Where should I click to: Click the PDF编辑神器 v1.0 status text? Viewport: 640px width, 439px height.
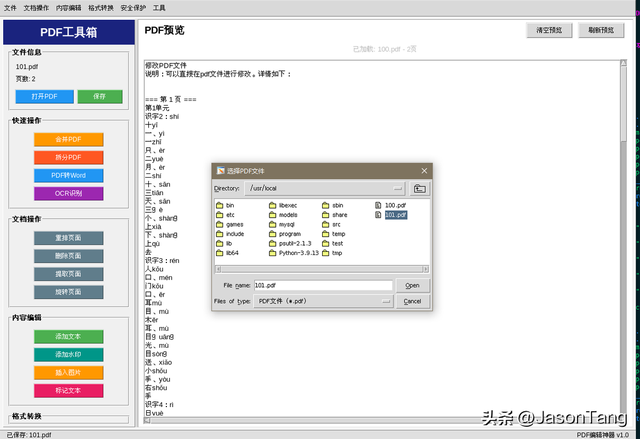click(602, 435)
